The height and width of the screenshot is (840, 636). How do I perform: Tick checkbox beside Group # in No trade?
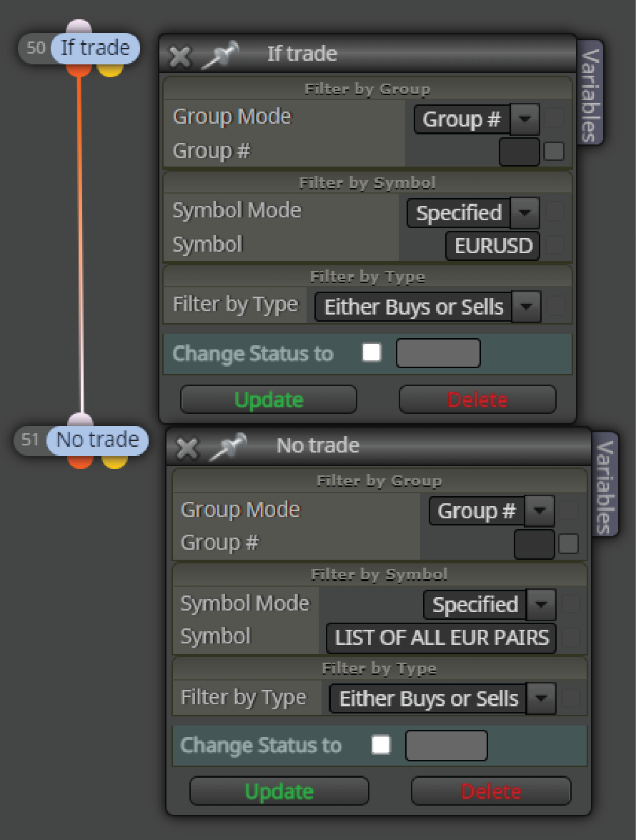569,544
